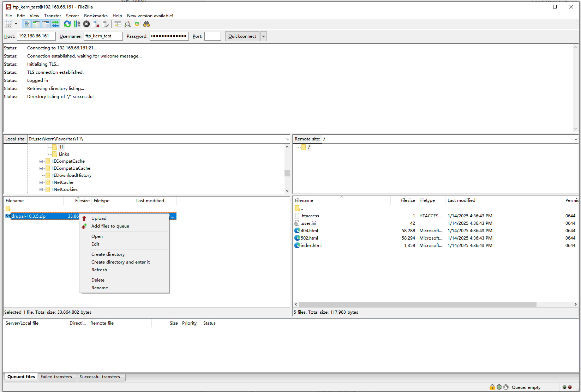The width and height of the screenshot is (581, 392).
Task: Click the Port input field
Action: (212, 36)
